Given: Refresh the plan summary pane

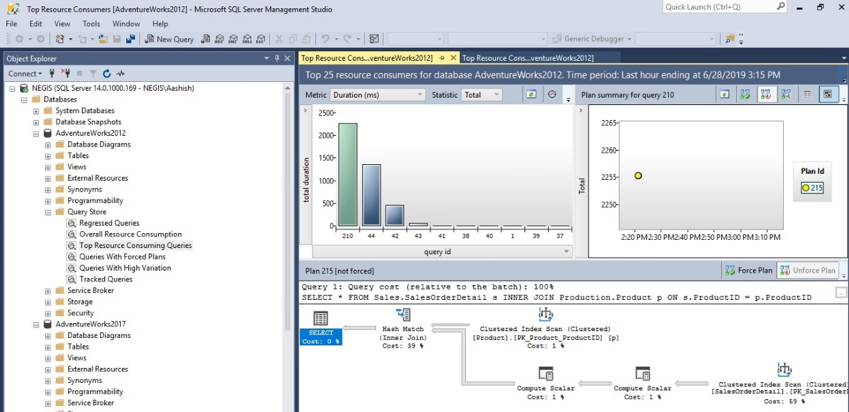Looking at the screenshot, I should coord(725,95).
